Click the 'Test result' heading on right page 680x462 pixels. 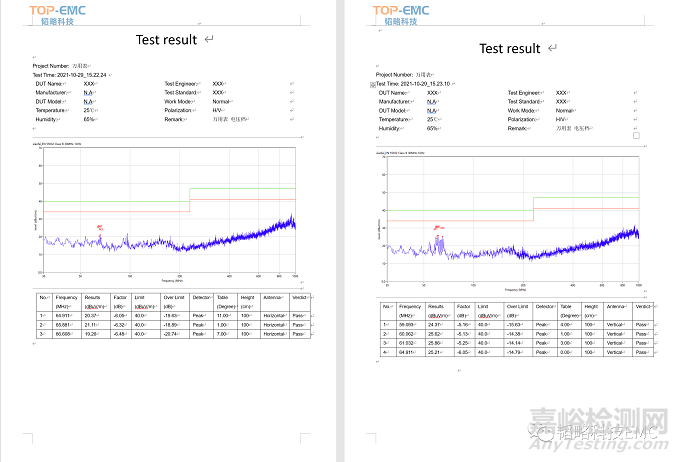(510, 48)
